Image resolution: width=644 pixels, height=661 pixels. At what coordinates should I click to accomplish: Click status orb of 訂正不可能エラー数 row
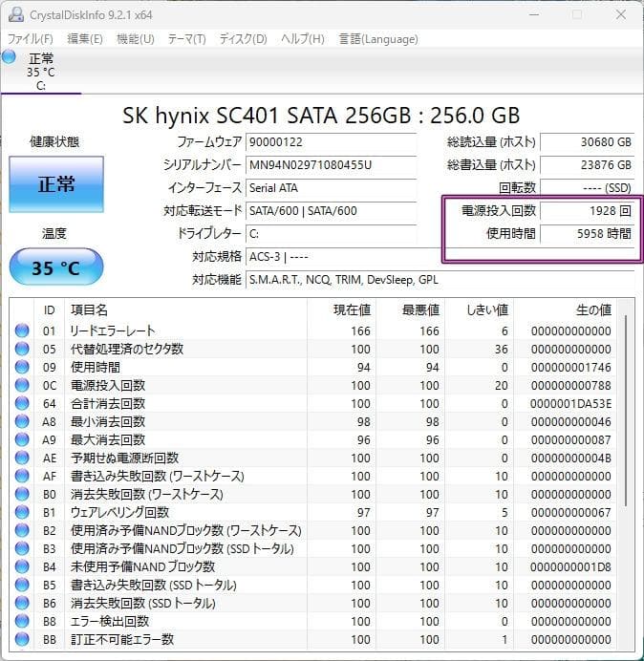(22, 639)
